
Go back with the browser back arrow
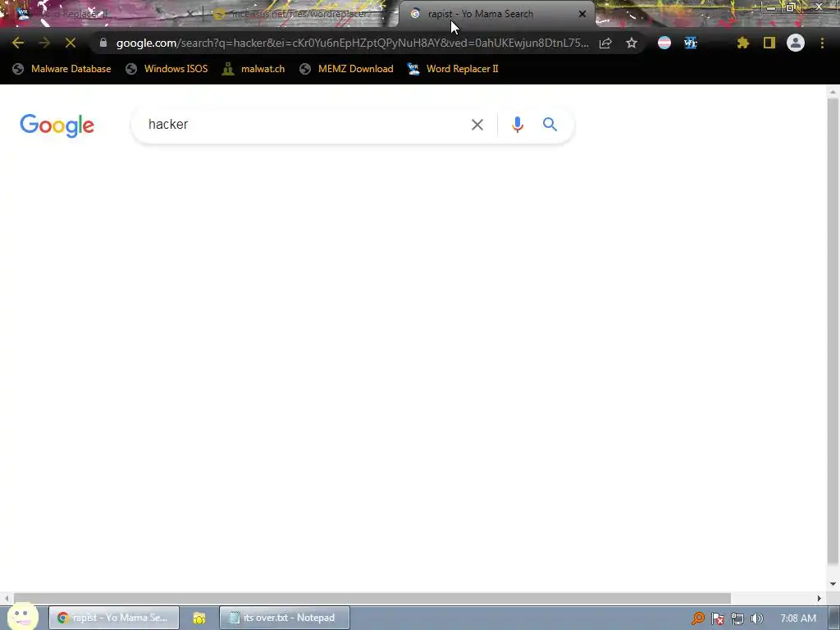click(x=18, y=43)
